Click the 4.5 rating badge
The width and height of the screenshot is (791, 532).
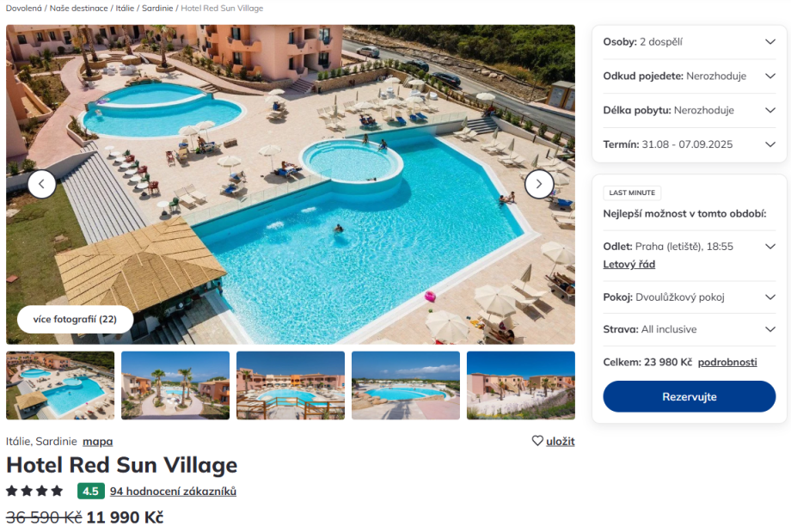tap(91, 491)
